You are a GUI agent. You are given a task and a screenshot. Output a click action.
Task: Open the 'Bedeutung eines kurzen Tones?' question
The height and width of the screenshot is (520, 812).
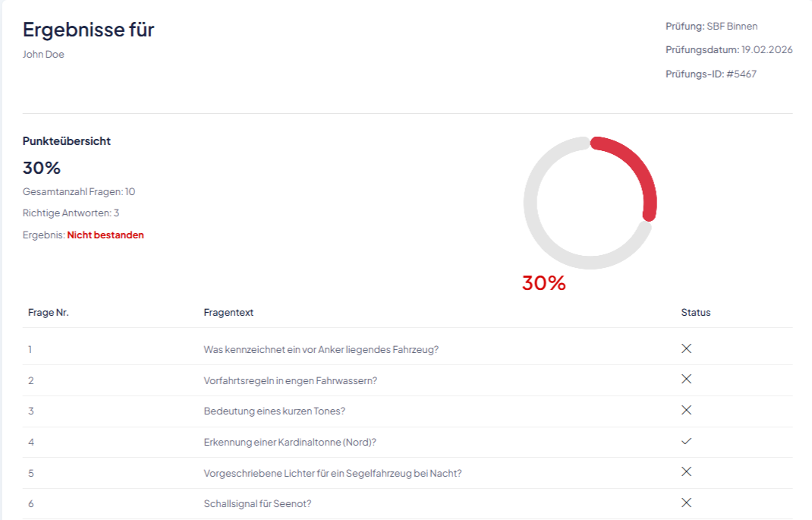tap(274, 411)
